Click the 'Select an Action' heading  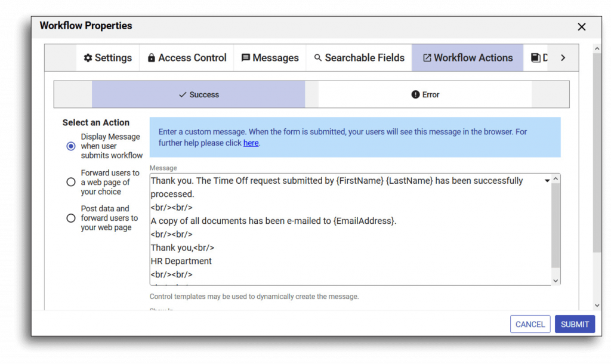pos(96,122)
